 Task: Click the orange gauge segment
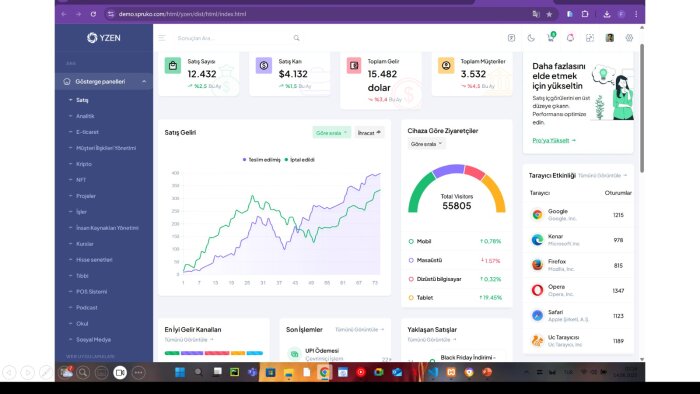tap(495, 193)
